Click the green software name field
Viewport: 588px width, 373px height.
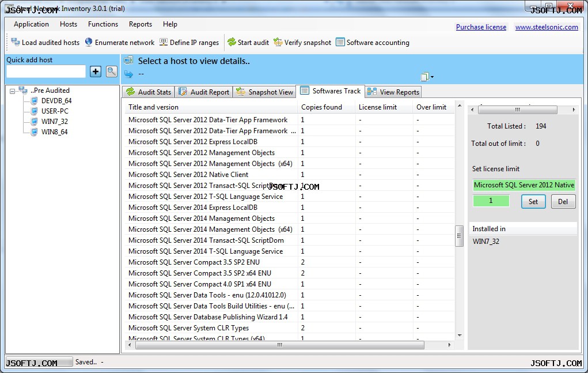pos(524,185)
